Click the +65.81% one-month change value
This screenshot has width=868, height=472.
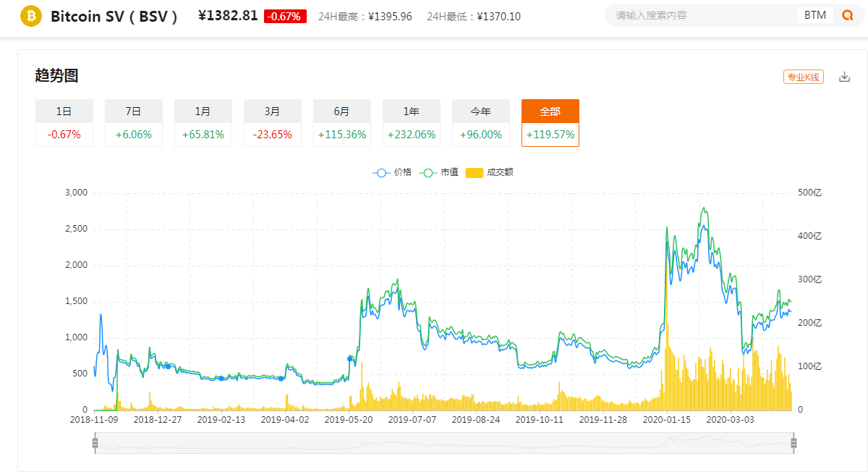pos(203,135)
